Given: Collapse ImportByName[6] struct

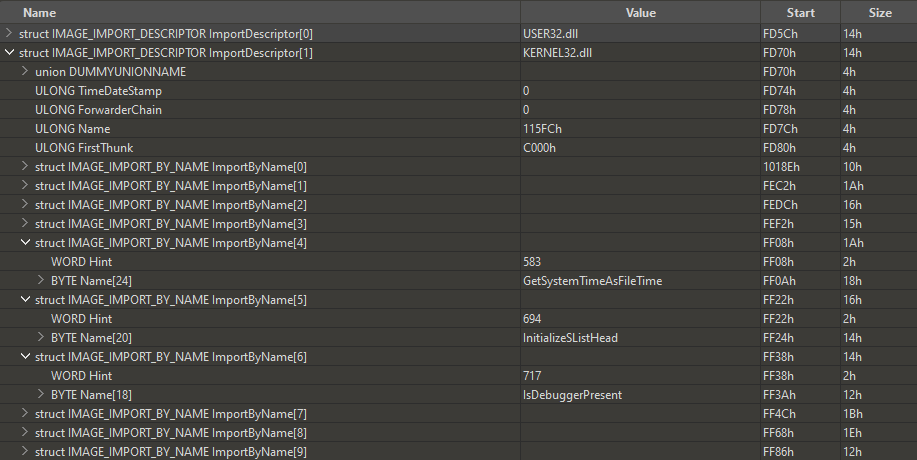Looking at the screenshot, I should coord(25,357).
